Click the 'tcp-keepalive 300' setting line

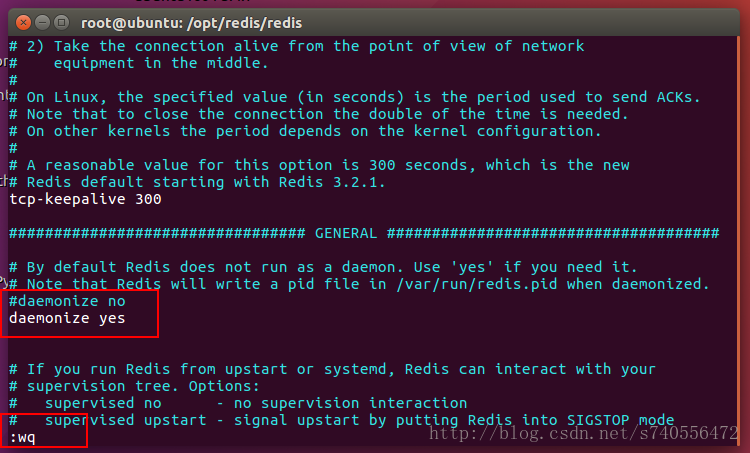click(85, 199)
